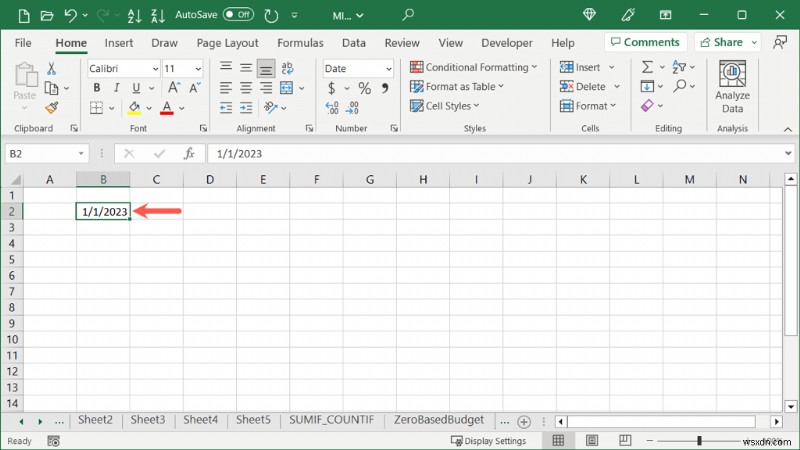Open the font size dropdown
Viewport: 800px width, 450px height.
198,68
